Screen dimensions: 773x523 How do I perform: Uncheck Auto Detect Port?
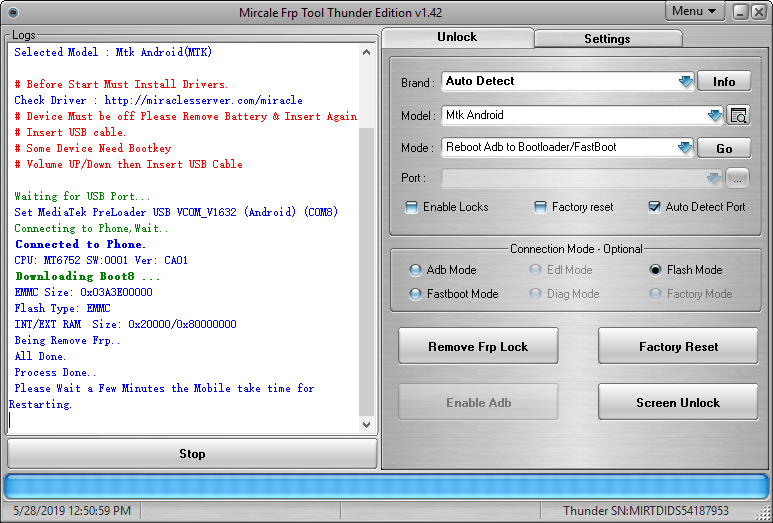point(654,207)
